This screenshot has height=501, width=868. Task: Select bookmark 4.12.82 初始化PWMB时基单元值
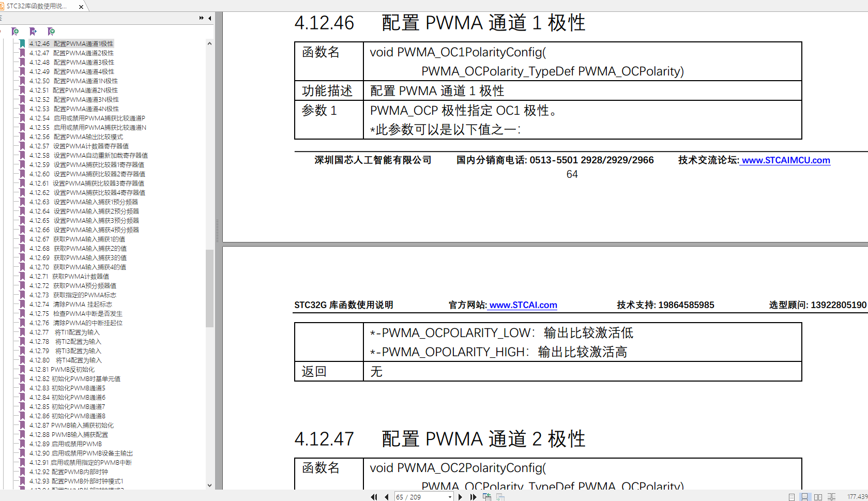coord(75,379)
